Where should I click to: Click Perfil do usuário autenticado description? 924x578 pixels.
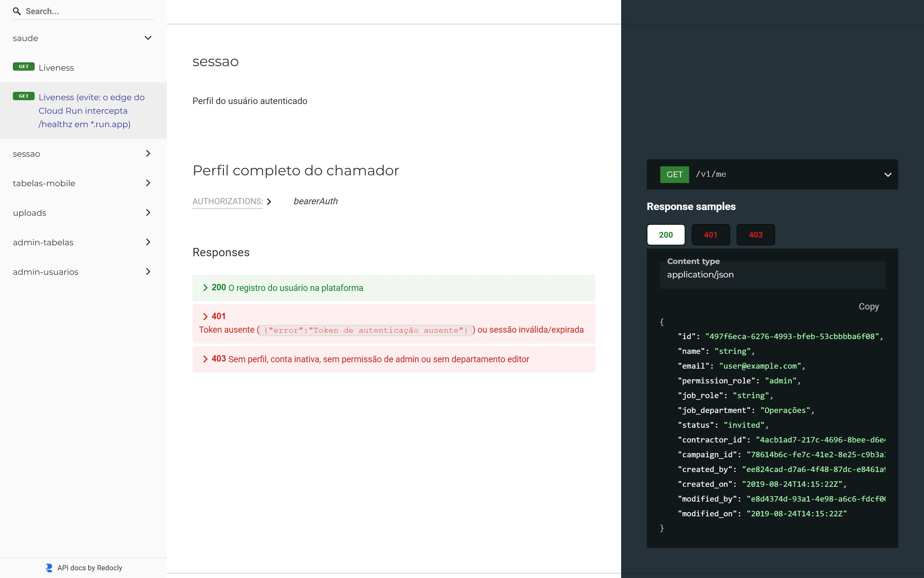[250, 101]
